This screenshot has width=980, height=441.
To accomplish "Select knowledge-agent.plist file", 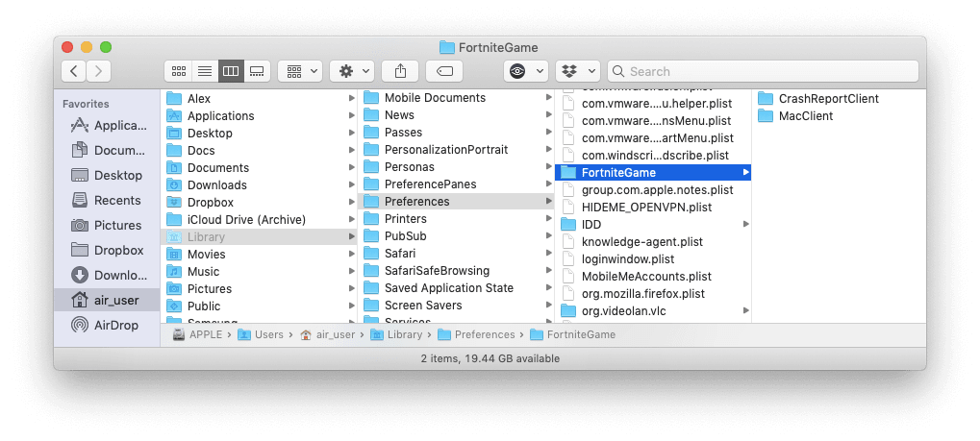I will click(x=653, y=242).
